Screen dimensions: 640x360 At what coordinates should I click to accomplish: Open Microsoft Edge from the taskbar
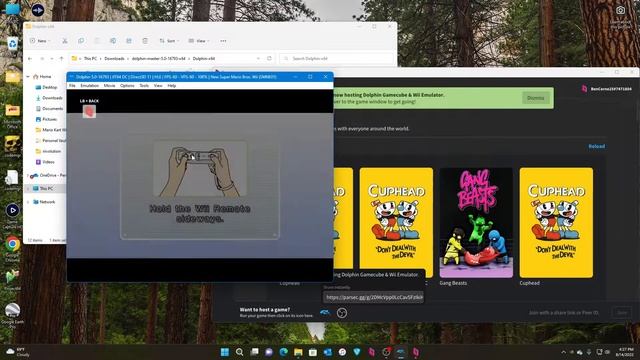283,352
